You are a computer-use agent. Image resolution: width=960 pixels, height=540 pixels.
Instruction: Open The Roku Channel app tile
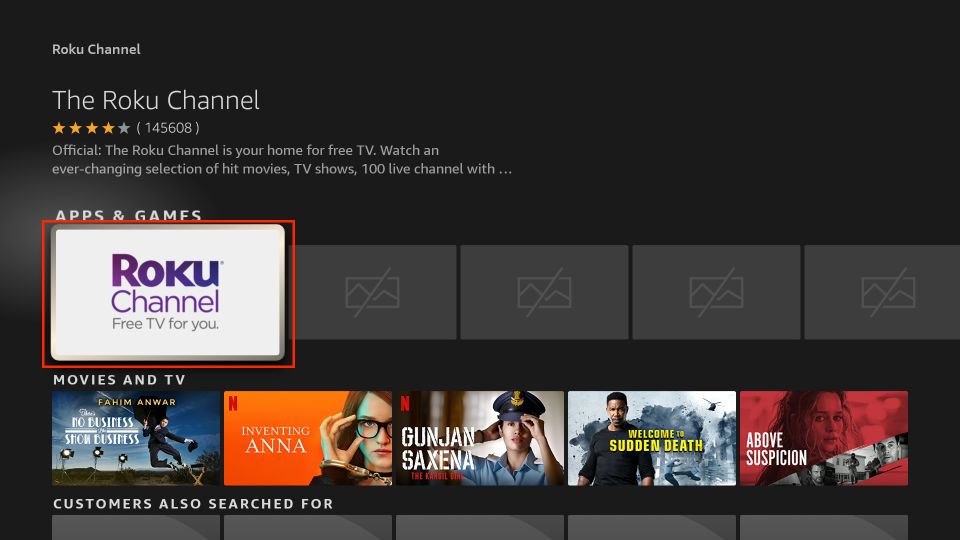click(168, 292)
